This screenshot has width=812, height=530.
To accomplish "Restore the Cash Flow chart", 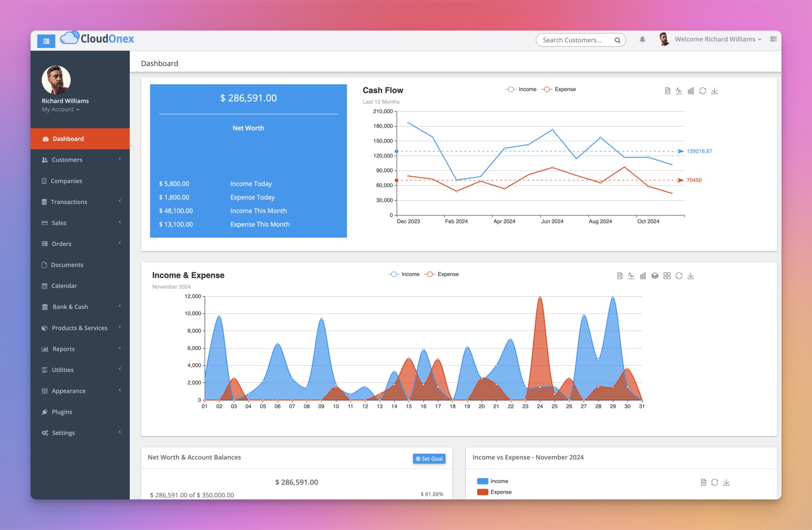I will (x=703, y=91).
